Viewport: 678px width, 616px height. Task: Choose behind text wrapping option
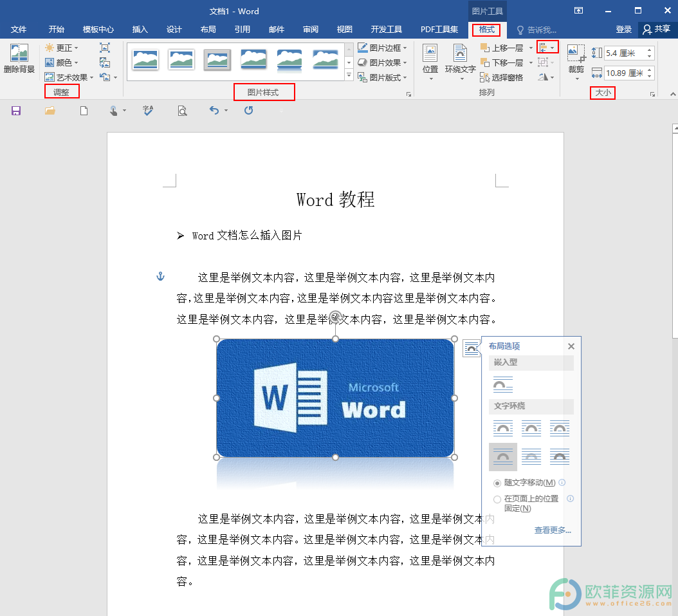pyautogui.click(x=531, y=457)
